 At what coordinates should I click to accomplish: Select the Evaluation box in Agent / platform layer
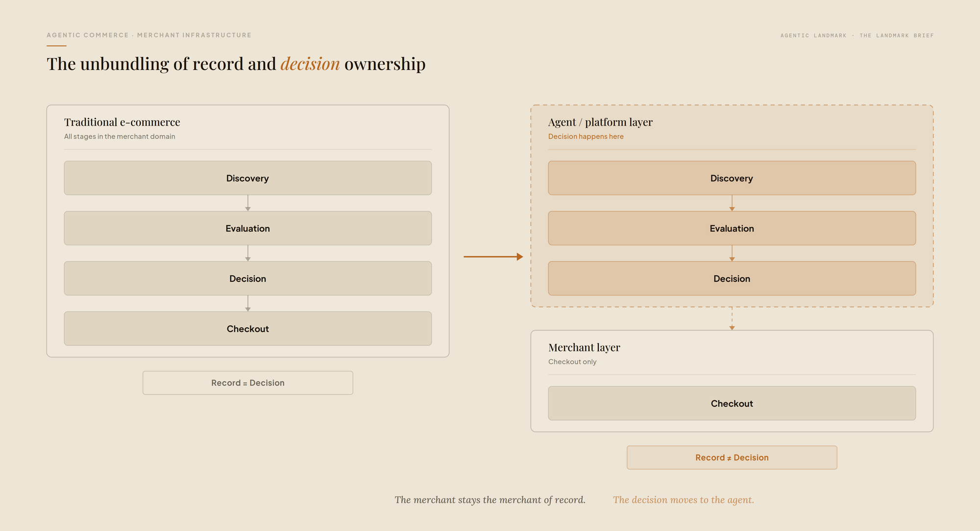coord(732,228)
